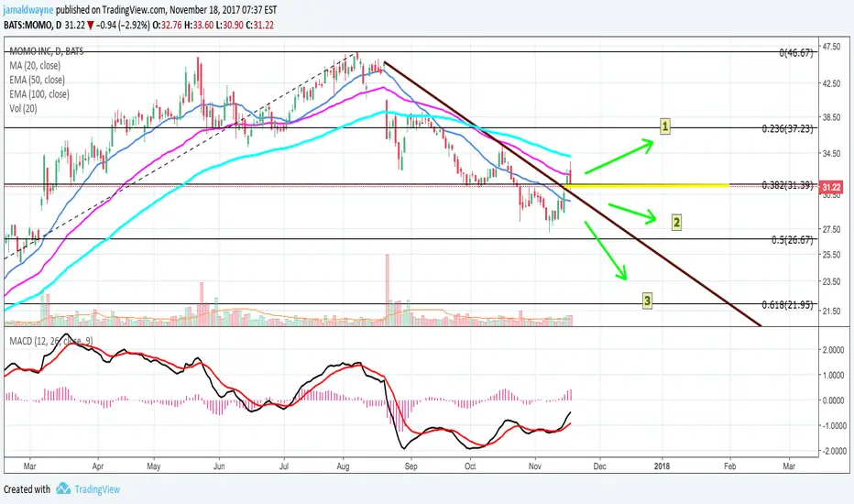The width and height of the screenshot is (854, 504).
Task: Click the O:32.76 open value
Action: (x=167, y=25)
